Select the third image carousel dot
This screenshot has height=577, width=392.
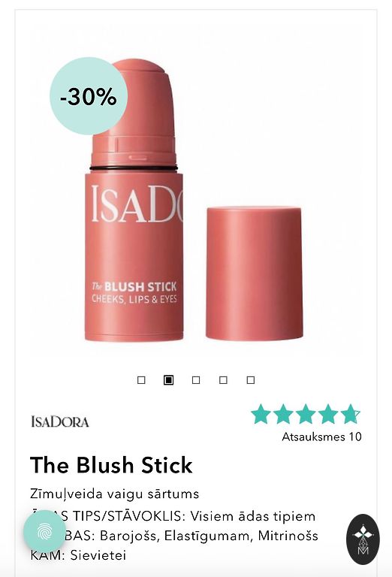196,379
